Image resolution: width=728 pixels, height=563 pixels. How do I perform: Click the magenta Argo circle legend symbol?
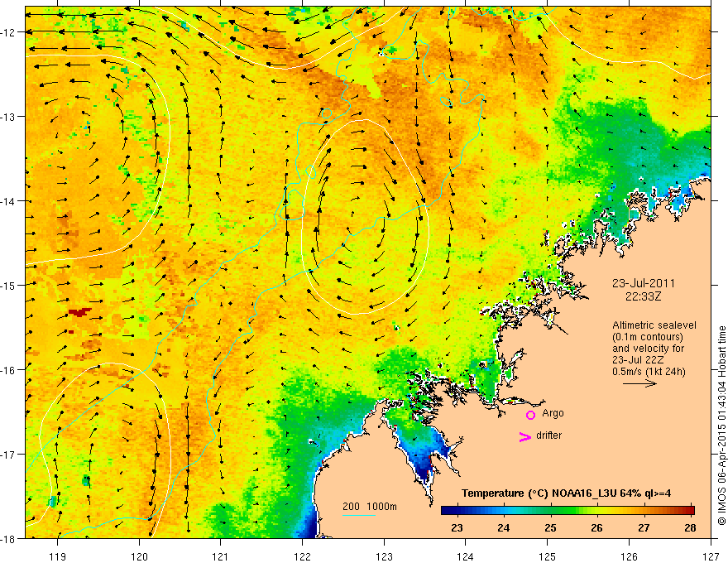530,415
